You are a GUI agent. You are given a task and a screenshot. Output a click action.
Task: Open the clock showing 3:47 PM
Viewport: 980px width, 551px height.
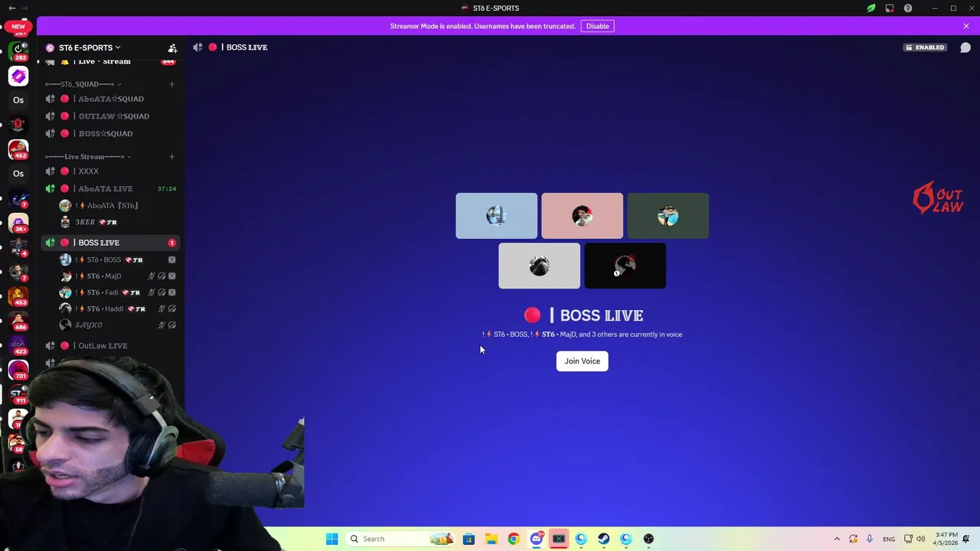(946, 539)
